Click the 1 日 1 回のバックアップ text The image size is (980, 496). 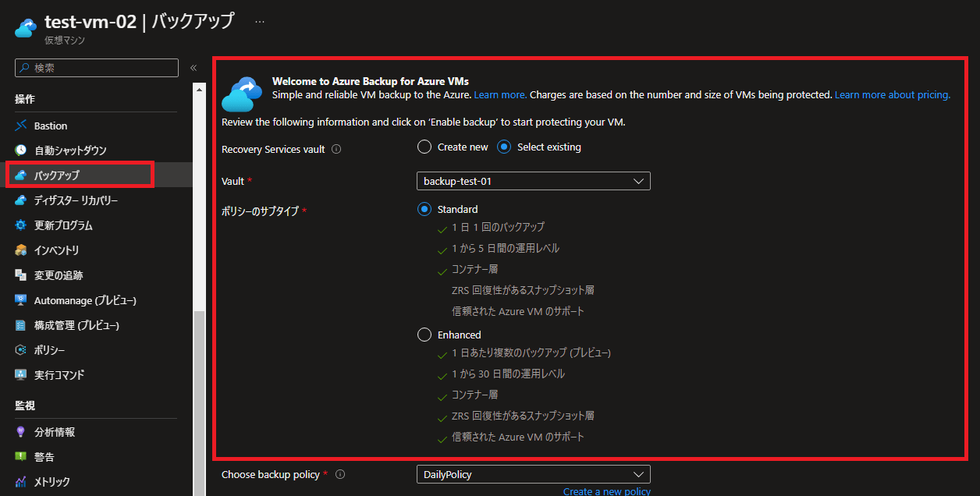tap(499, 227)
